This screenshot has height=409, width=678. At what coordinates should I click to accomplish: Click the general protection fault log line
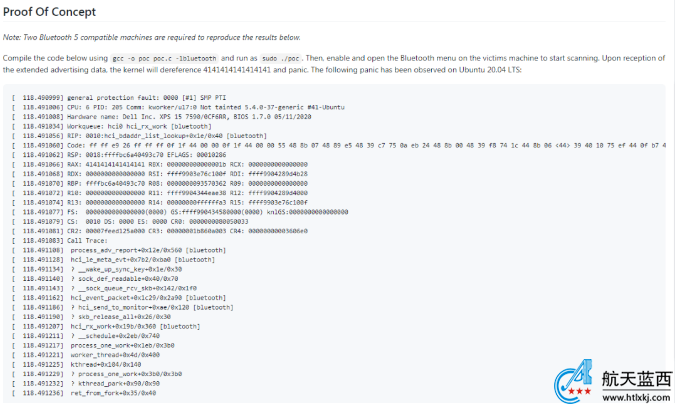point(119,98)
